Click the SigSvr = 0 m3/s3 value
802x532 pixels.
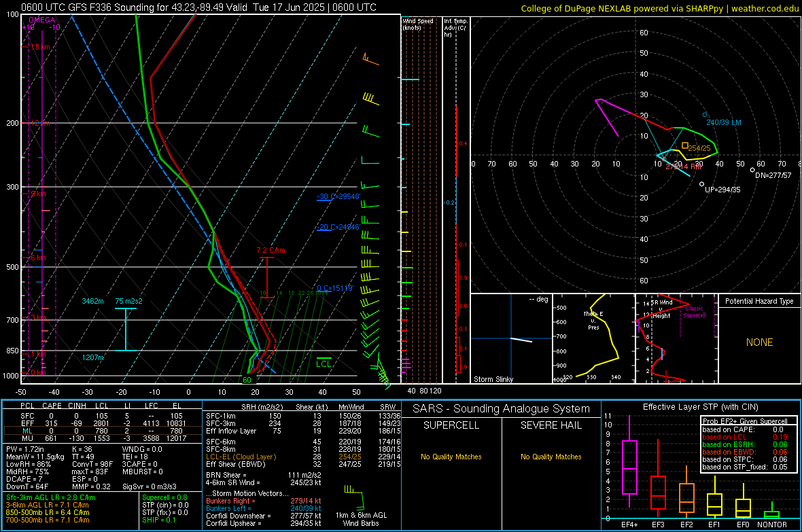pos(150,486)
